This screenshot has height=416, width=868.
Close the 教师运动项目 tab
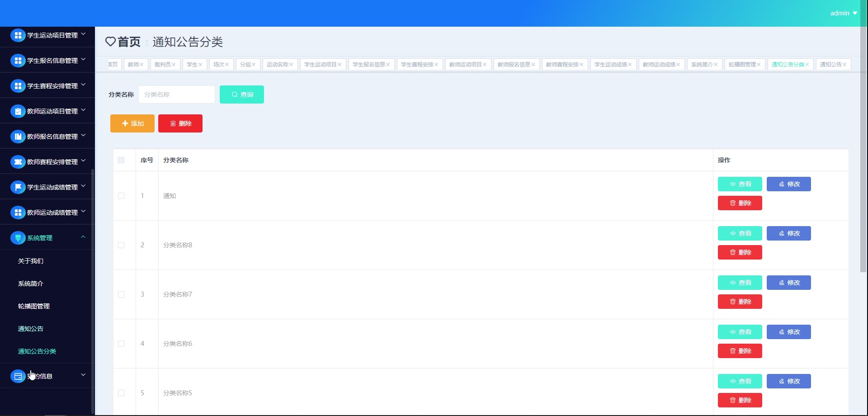point(485,65)
